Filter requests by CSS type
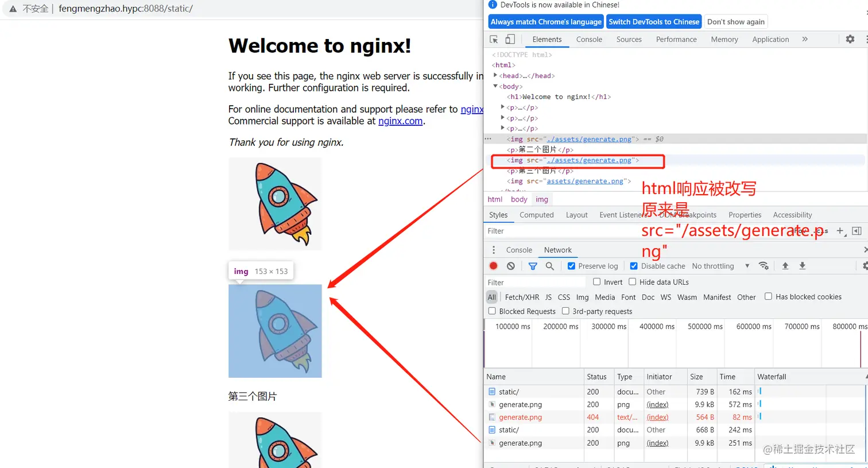 point(564,297)
